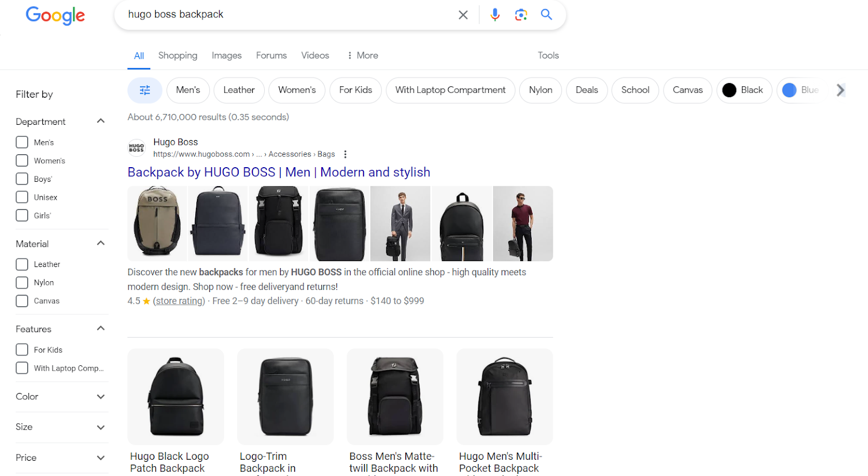Choose the Blue color chip
Viewport: 868px width, 476px height.
[x=801, y=90]
